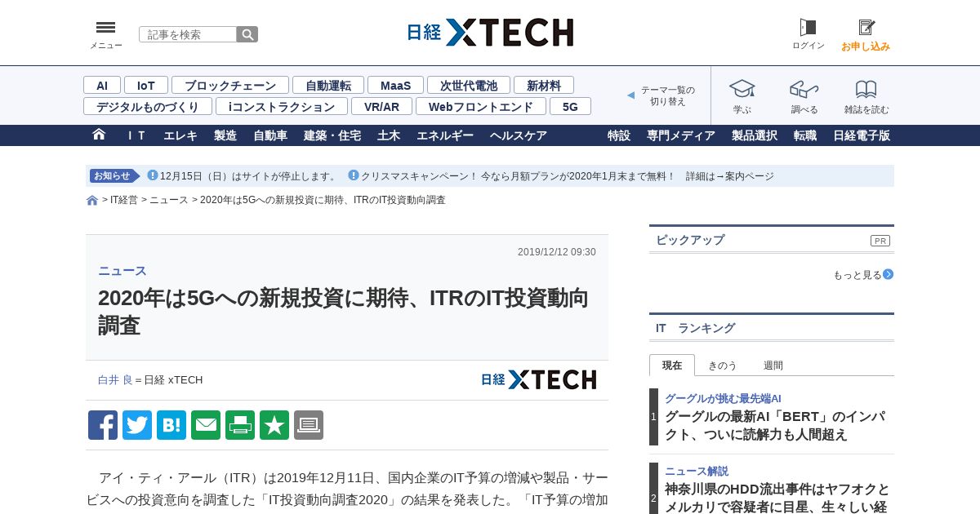Image resolution: width=980 pixels, height=514 pixels.
Task: Print the article via printer icon
Action: tap(240, 425)
